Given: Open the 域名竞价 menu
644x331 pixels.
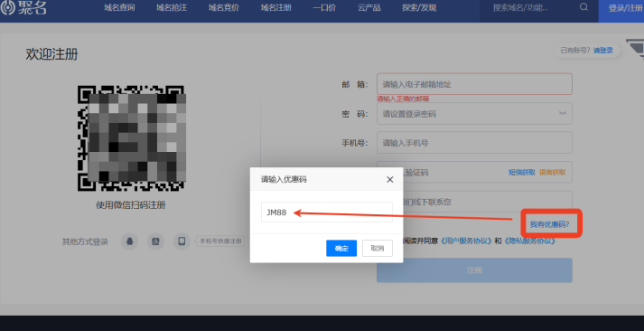Looking at the screenshot, I should [223, 8].
